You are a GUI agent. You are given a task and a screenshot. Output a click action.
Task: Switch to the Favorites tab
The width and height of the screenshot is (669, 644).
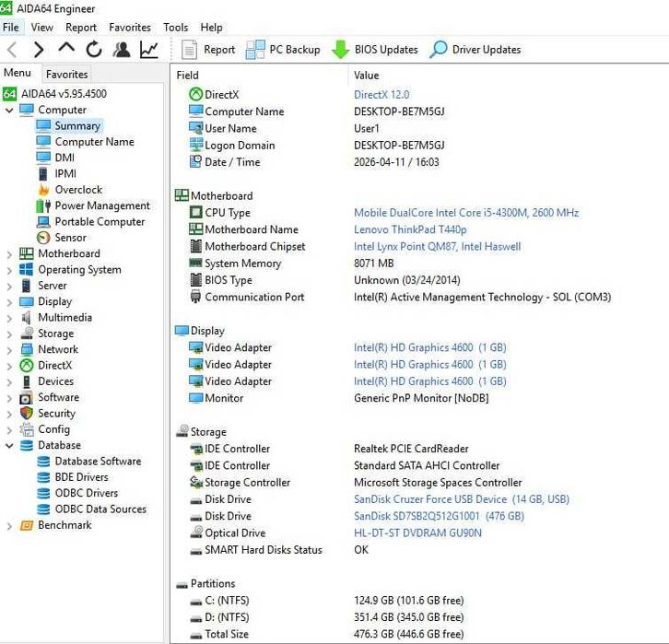66,75
